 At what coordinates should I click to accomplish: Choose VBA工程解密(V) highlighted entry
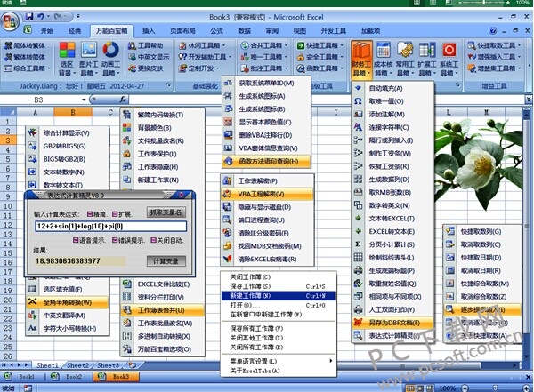click(267, 194)
